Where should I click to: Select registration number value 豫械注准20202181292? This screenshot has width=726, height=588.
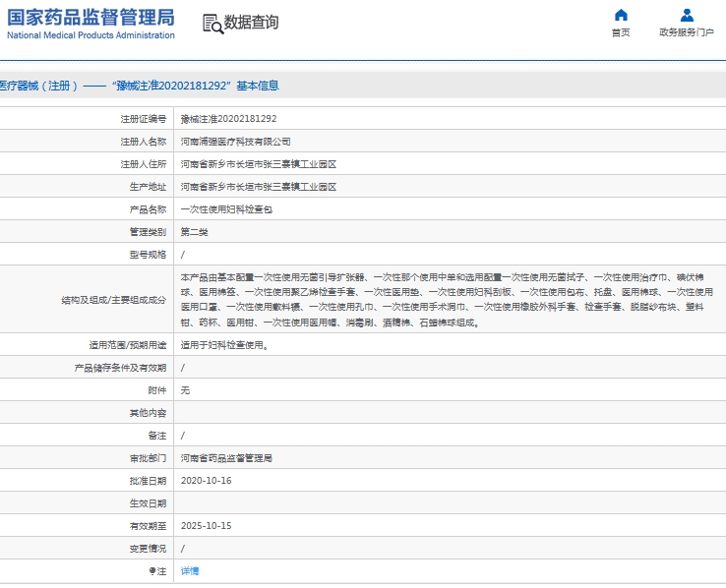tap(229, 119)
